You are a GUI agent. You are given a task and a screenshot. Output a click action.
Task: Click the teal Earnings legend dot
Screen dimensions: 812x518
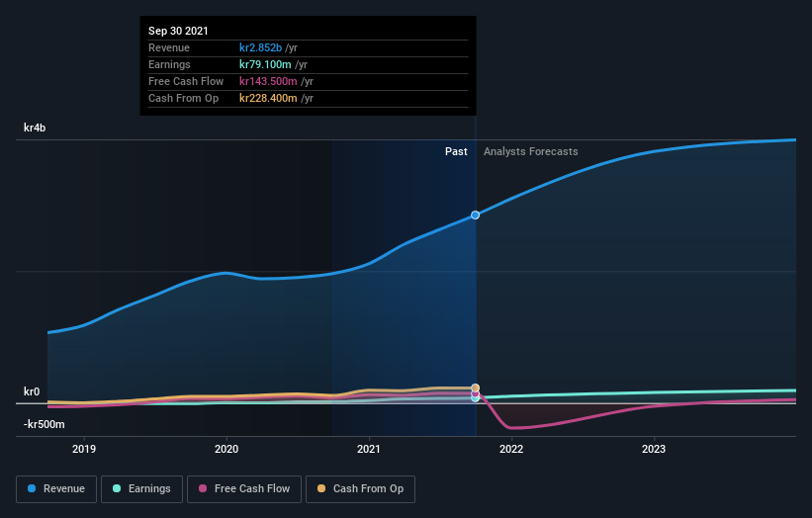pos(117,488)
